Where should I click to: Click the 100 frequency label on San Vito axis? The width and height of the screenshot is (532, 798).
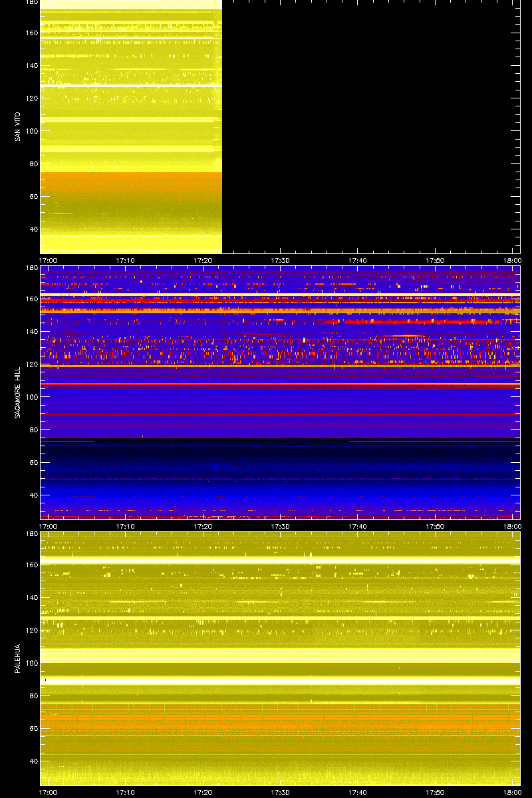pyautogui.click(x=32, y=131)
